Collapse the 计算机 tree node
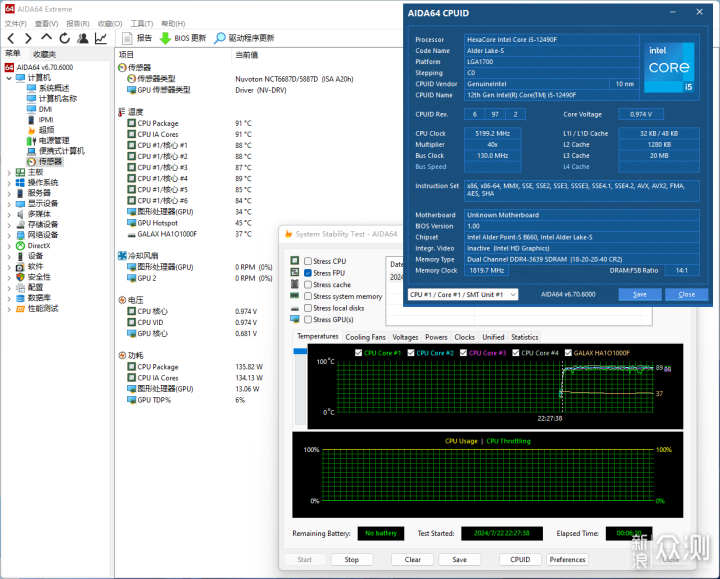The width and height of the screenshot is (720, 579). 9,78
